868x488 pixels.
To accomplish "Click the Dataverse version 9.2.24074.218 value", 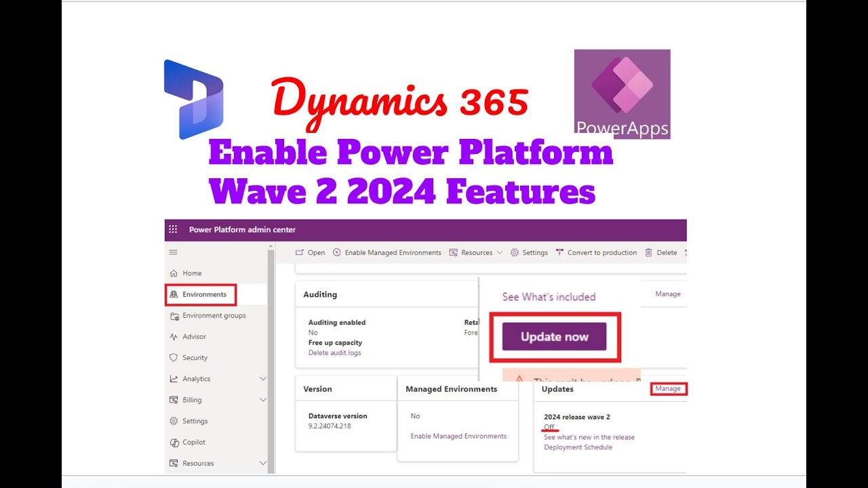I will [330, 426].
